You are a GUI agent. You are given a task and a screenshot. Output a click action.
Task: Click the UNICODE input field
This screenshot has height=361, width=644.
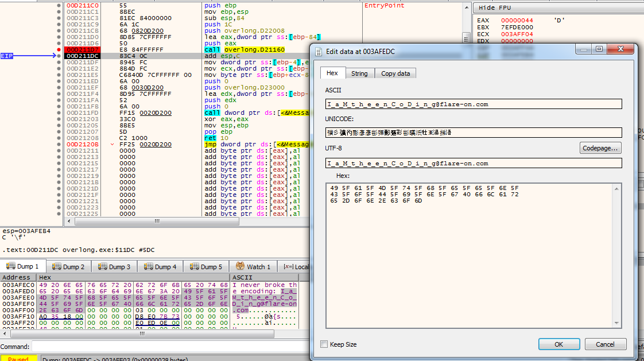click(474, 132)
